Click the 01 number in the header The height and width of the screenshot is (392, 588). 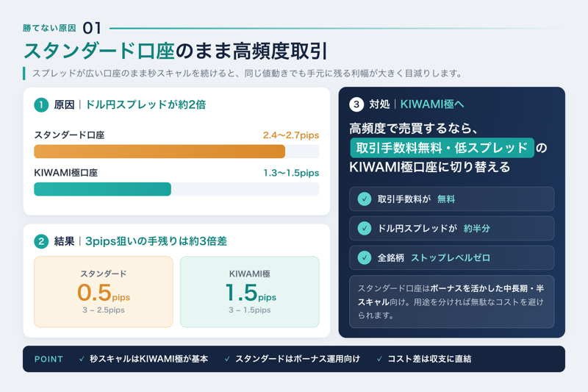click(92, 28)
